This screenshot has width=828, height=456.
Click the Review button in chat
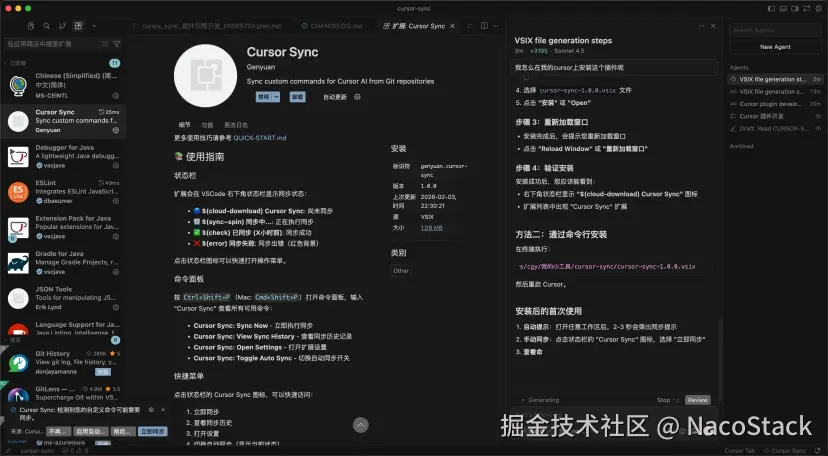(698, 400)
